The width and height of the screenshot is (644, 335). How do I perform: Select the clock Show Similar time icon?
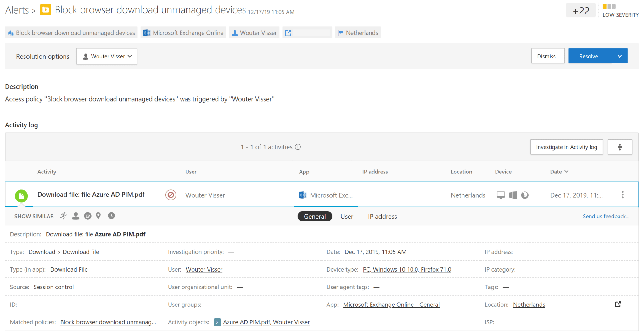(x=111, y=216)
